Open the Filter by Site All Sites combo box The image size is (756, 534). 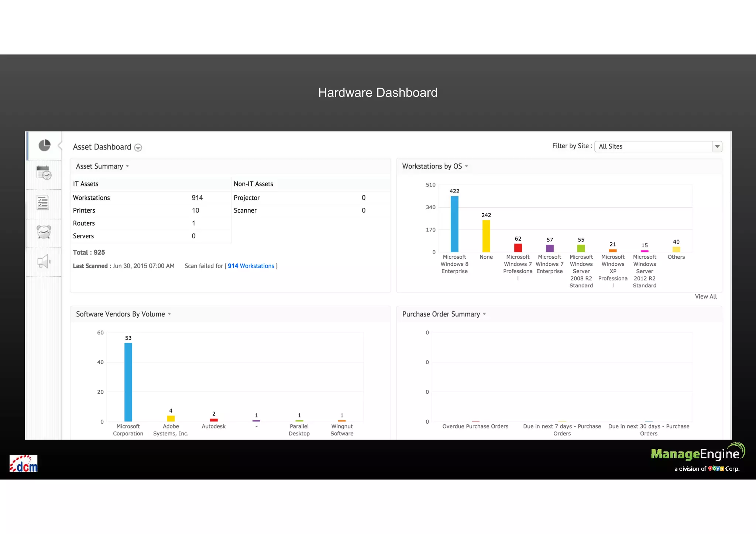[658, 147]
